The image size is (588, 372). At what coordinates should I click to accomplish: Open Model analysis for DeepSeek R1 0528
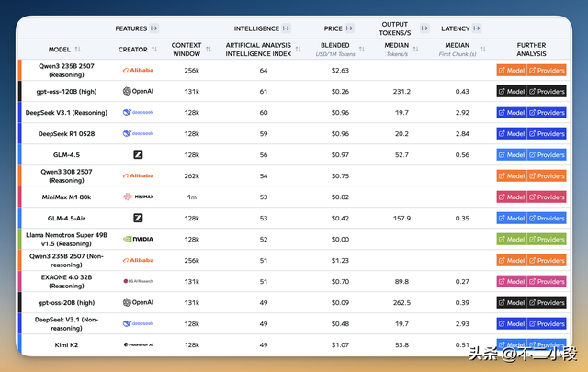512,133
